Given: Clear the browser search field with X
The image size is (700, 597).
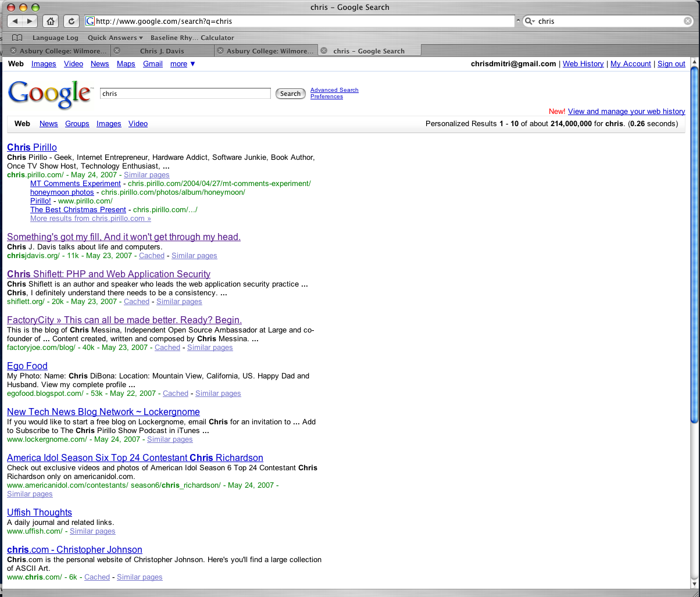Looking at the screenshot, I should (x=688, y=21).
